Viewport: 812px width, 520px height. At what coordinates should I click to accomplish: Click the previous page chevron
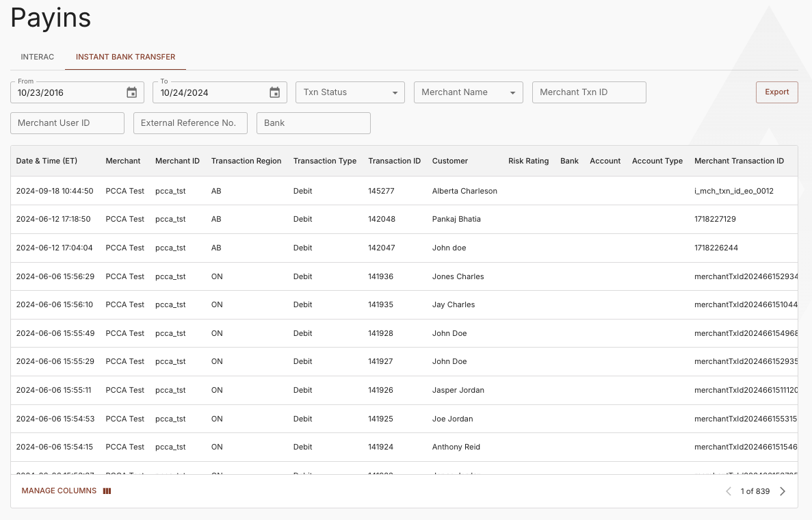pyautogui.click(x=728, y=491)
